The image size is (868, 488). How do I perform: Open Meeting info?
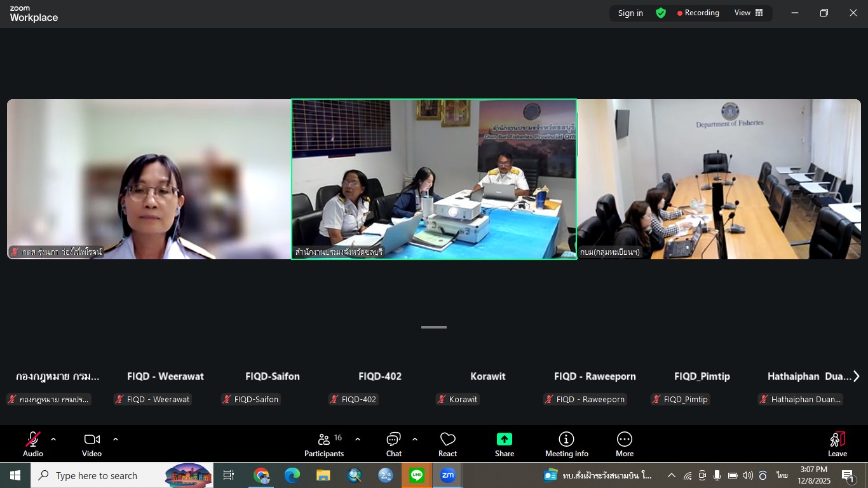point(566,444)
